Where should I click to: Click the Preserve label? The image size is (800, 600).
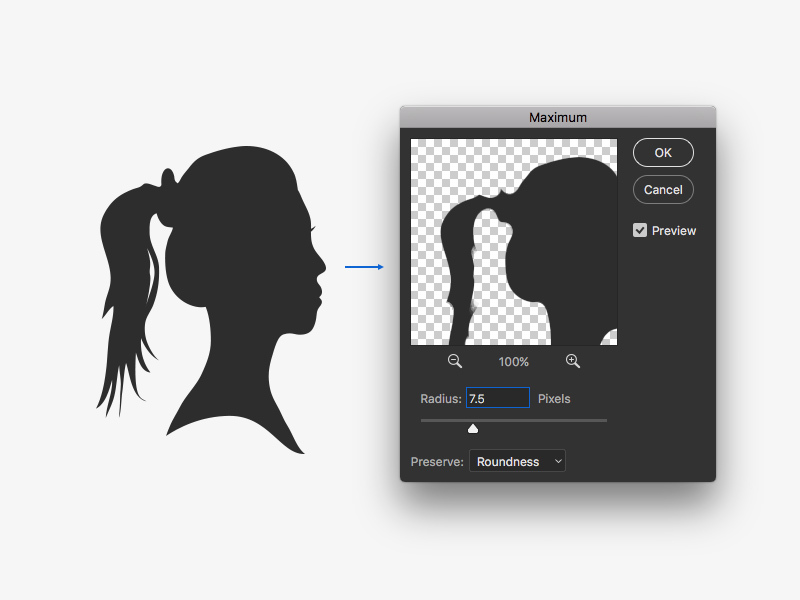437,462
